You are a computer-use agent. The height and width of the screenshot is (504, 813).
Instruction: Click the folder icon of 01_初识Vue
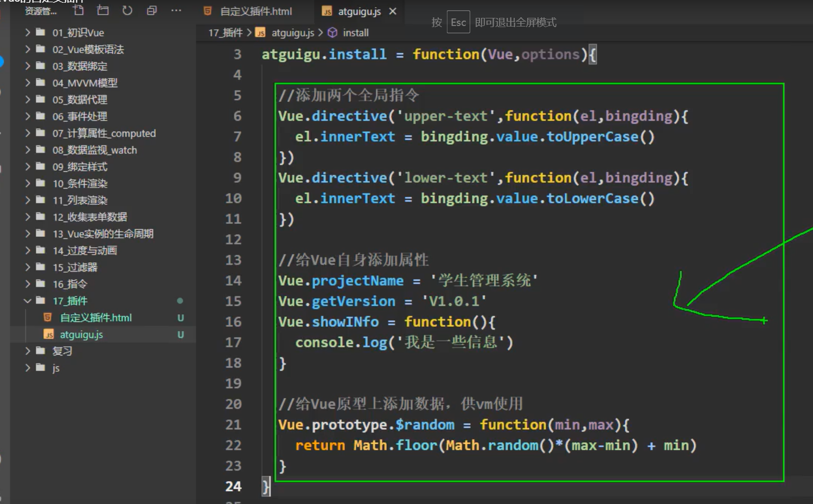point(41,32)
